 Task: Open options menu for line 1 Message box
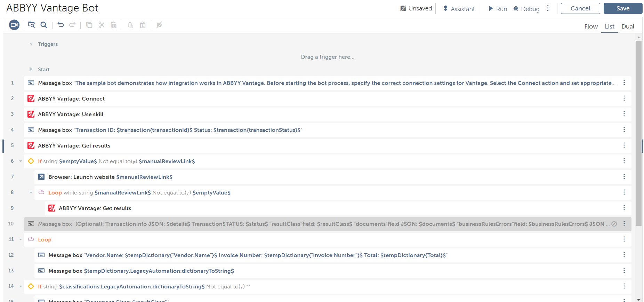pyautogui.click(x=624, y=83)
